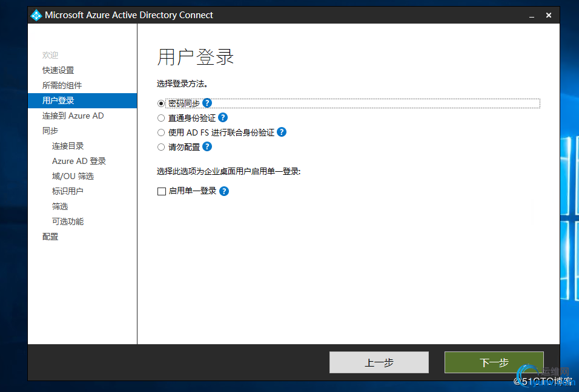
Task: Open 筛选 sub-step in sidebar
Action: point(60,206)
